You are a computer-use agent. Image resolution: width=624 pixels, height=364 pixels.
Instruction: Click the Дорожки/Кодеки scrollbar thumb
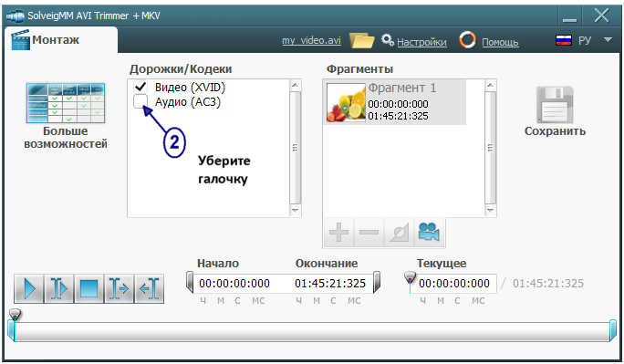pos(295,148)
